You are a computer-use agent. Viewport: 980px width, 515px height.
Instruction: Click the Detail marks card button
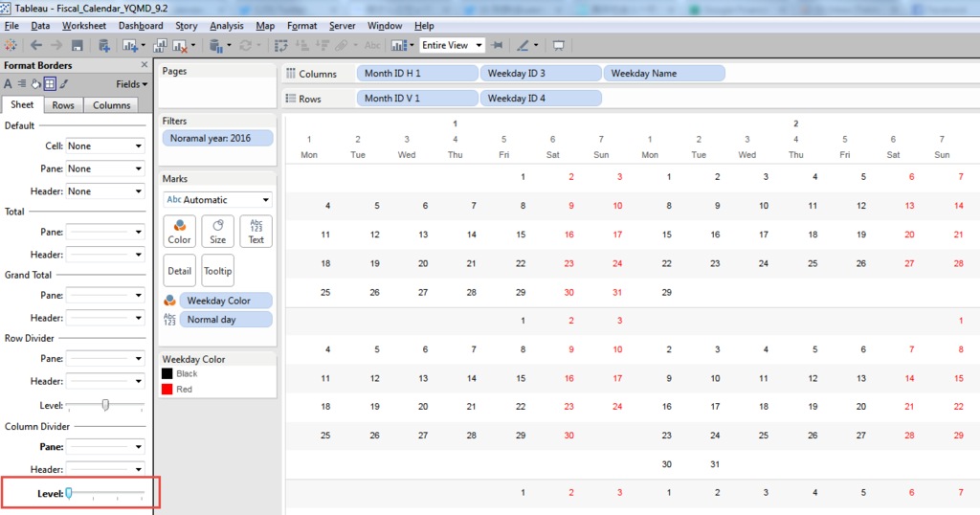[x=179, y=271]
